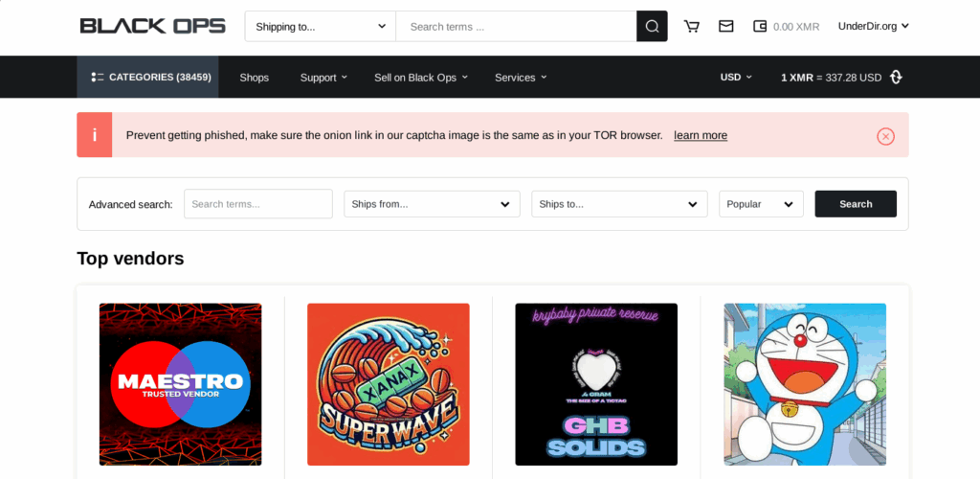Expand the 'Shipping to...' dropdown in header

(x=320, y=27)
